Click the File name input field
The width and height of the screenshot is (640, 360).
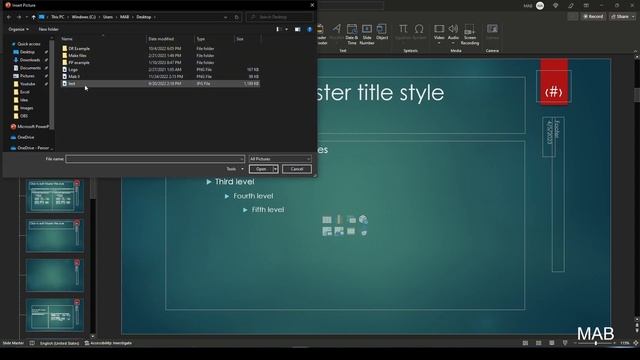[x=155, y=159]
